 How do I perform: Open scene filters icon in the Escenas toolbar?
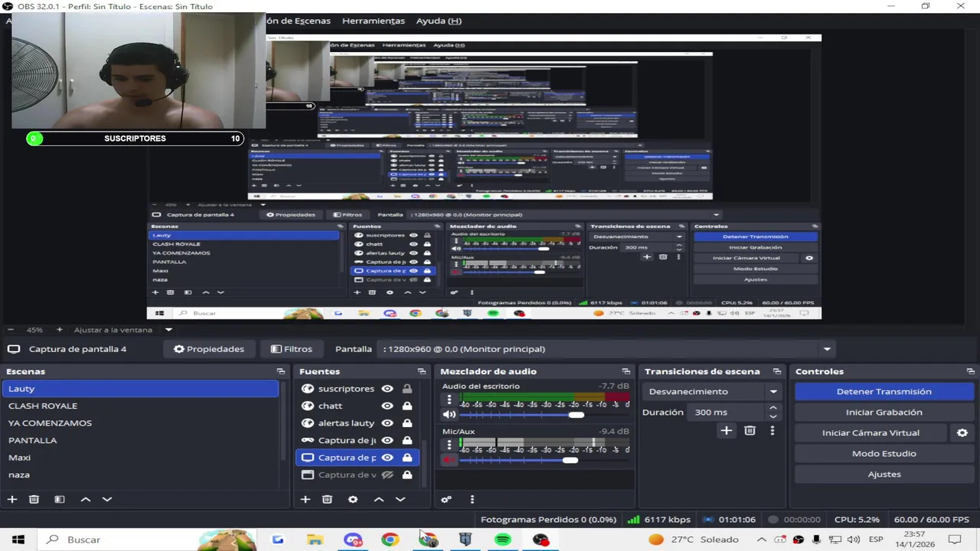60,499
